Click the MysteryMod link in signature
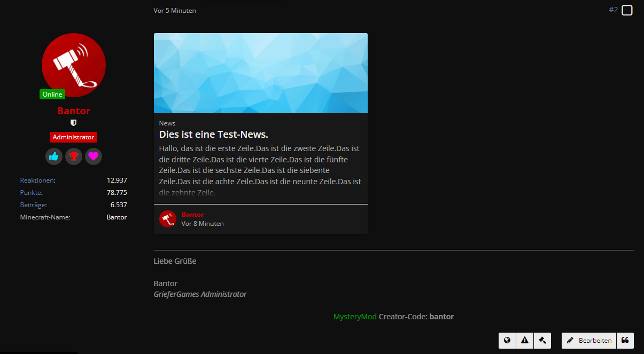The image size is (644, 354). 355,317
